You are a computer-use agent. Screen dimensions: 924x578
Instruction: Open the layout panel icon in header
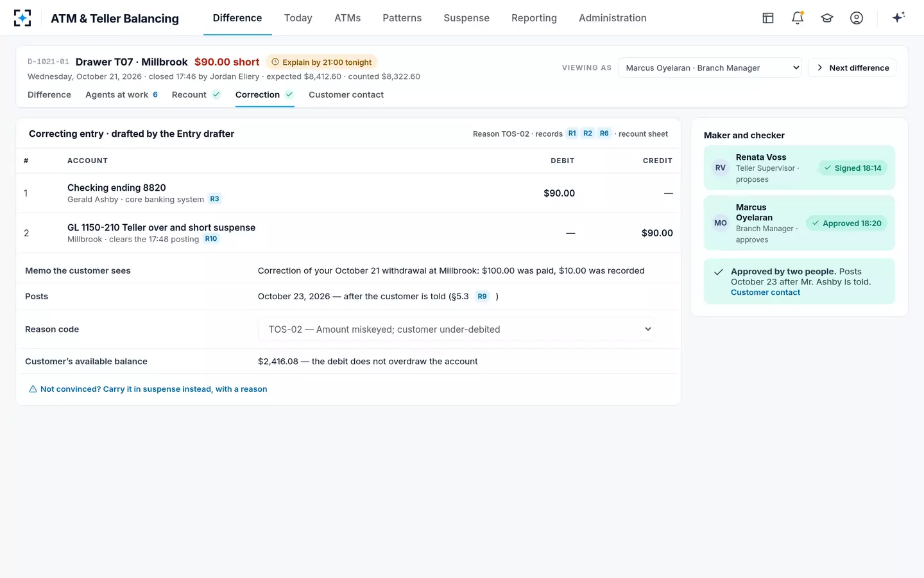coord(768,18)
